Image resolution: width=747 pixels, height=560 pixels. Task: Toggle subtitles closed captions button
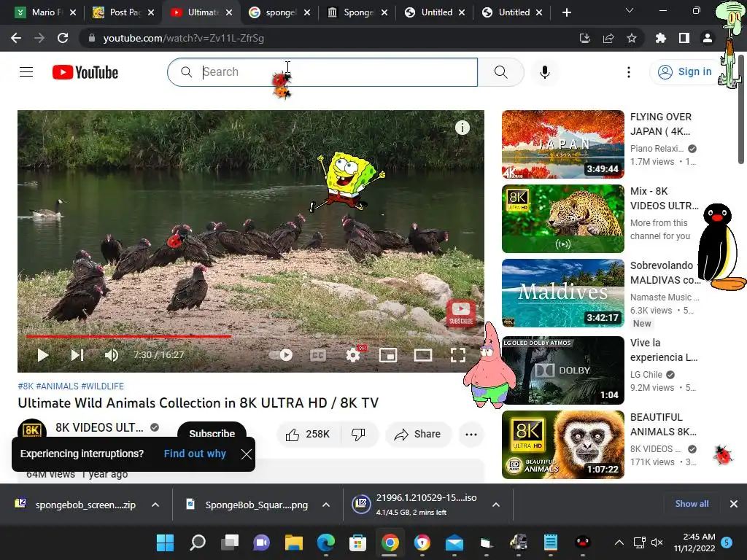(318, 355)
